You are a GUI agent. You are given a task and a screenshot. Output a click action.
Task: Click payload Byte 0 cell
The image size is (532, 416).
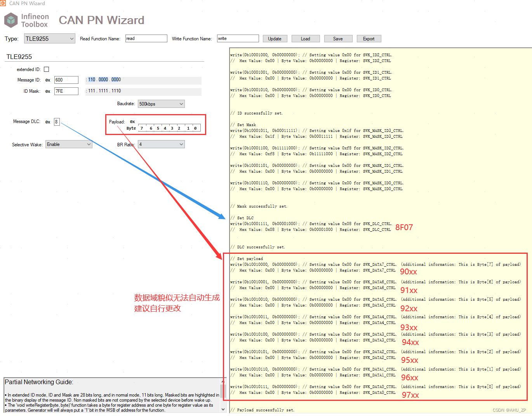(195, 128)
